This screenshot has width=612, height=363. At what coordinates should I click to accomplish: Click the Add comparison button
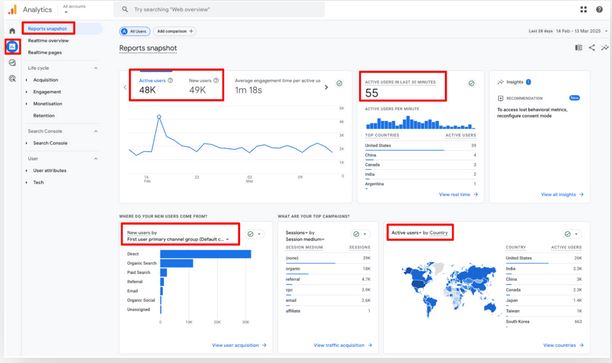click(x=174, y=31)
